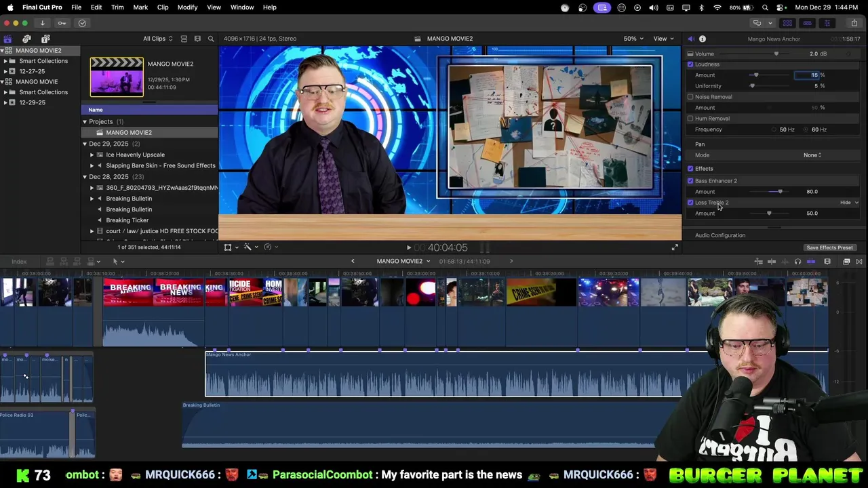Disable the Less Treble 2 effect
The height and width of the screenshot is (488, 868).
point(690,203)
